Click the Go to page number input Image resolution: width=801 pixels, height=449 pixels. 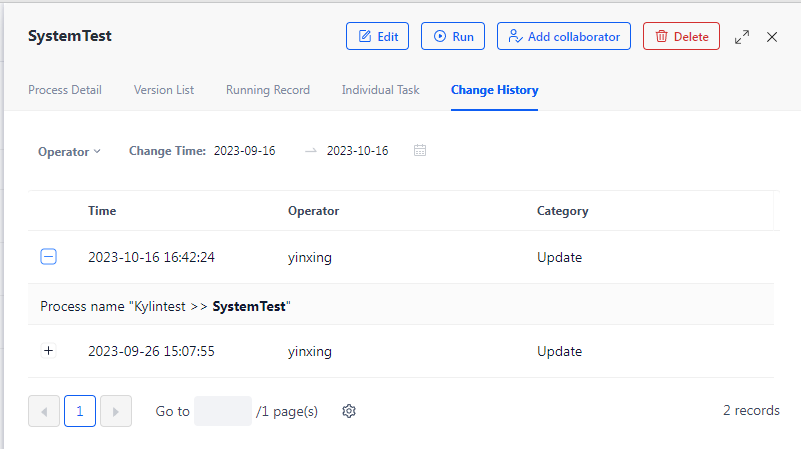point(223,411)
